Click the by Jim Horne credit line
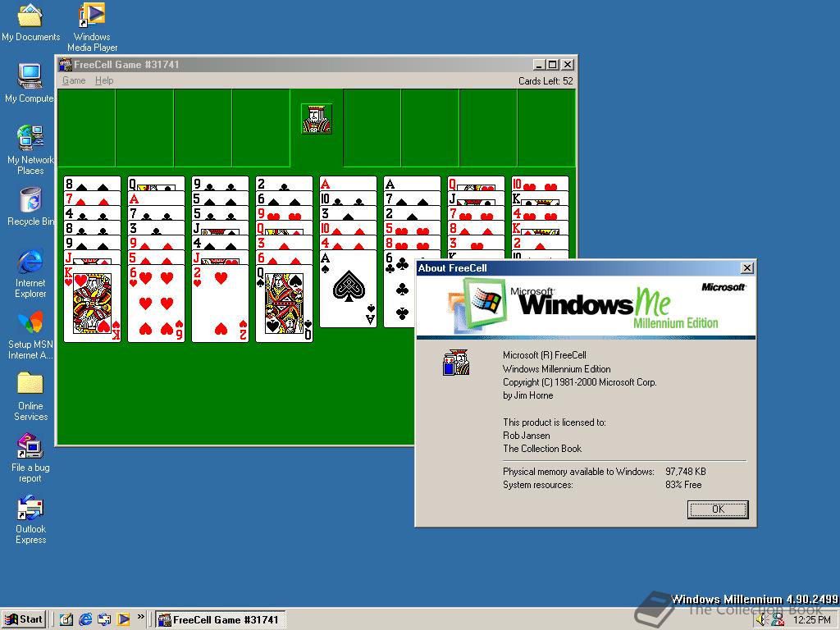The height and width of the screenshot is (630, 840). click(x=527, y=395)
